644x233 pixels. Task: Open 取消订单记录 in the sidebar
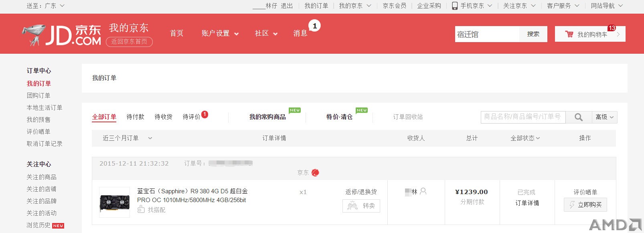45,144
